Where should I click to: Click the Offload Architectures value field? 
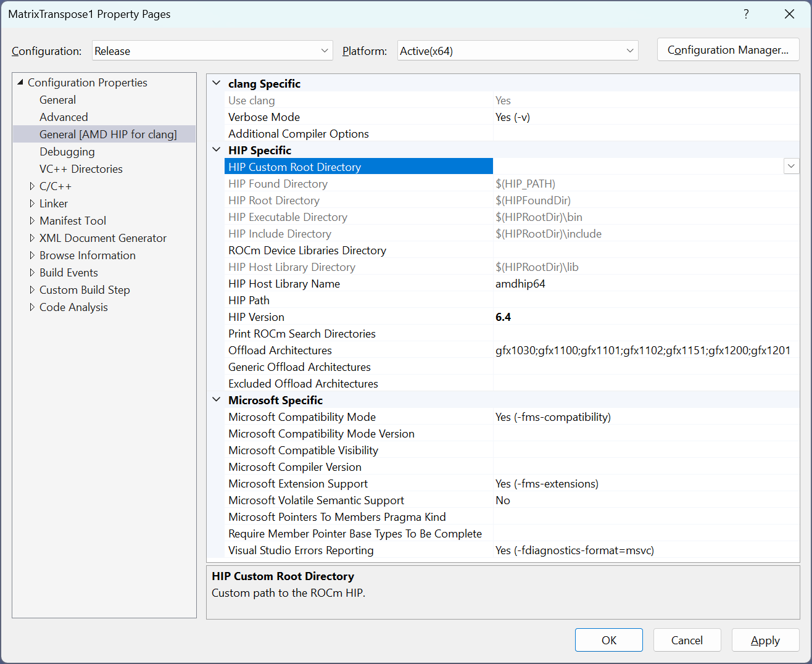point(642,351)
